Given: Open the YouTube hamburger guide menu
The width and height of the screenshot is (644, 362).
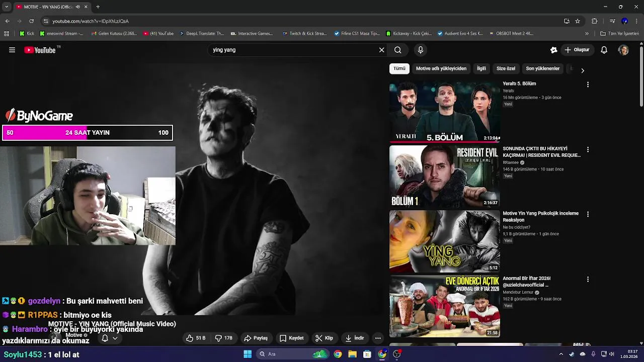Looking at the screenshot, I should pos(12,50).
